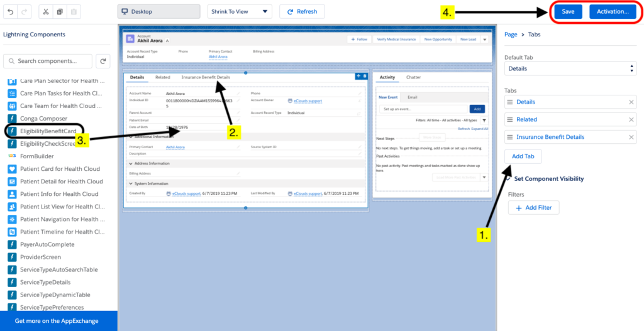Switch to Email tab in activity composer
This screenshot has height=331, width=644.
point(413,97)
